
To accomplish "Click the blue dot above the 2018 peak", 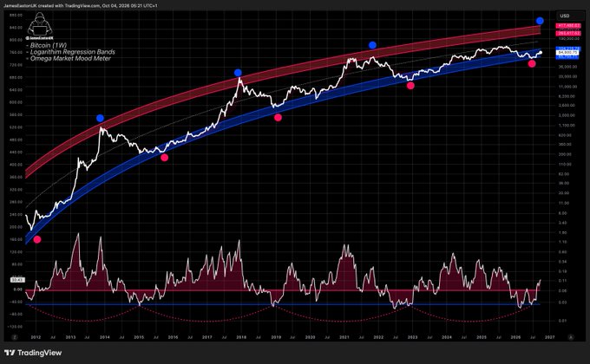I will [238, 73].
